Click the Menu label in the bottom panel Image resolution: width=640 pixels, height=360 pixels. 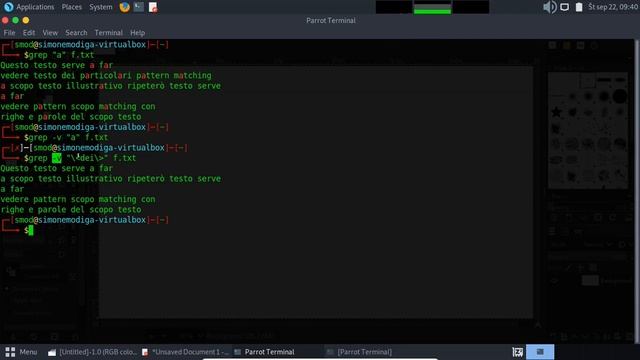[28, 352]
